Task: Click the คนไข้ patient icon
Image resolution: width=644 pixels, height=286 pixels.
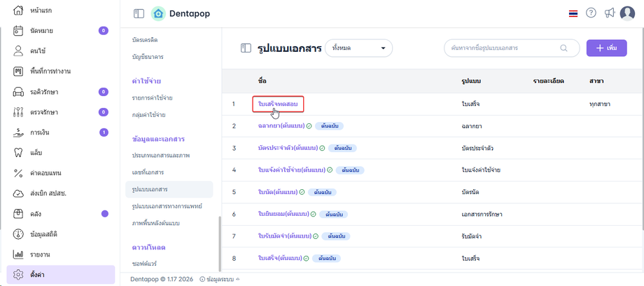Action: point(18,51)
